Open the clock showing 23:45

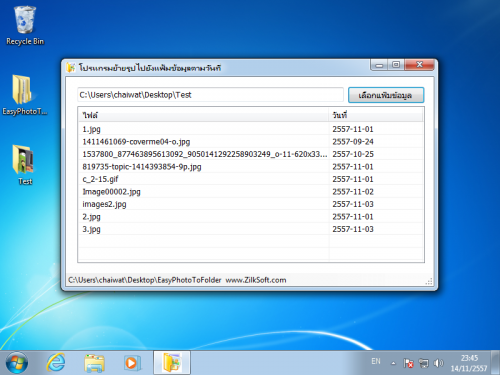(x=469, y=363)
